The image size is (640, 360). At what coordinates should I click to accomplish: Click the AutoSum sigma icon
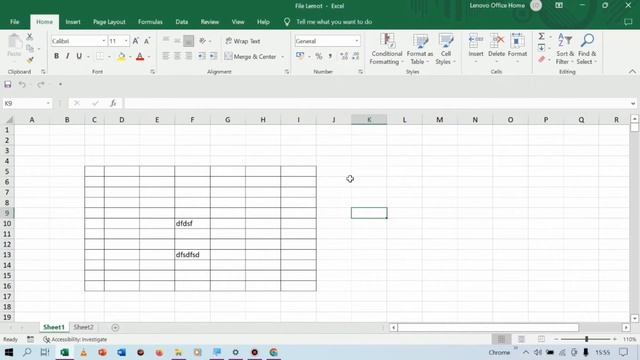coord(541,37)
